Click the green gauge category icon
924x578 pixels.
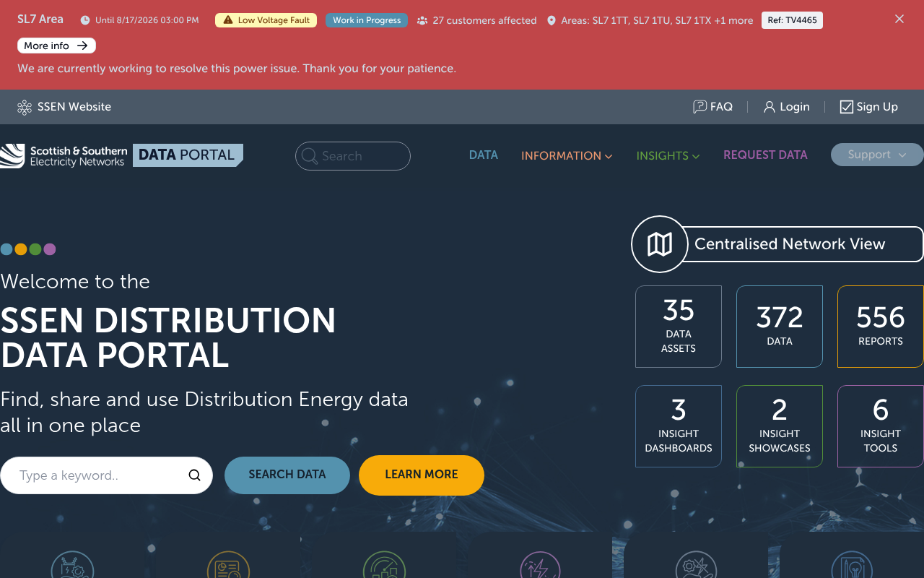tap(384, 565)
